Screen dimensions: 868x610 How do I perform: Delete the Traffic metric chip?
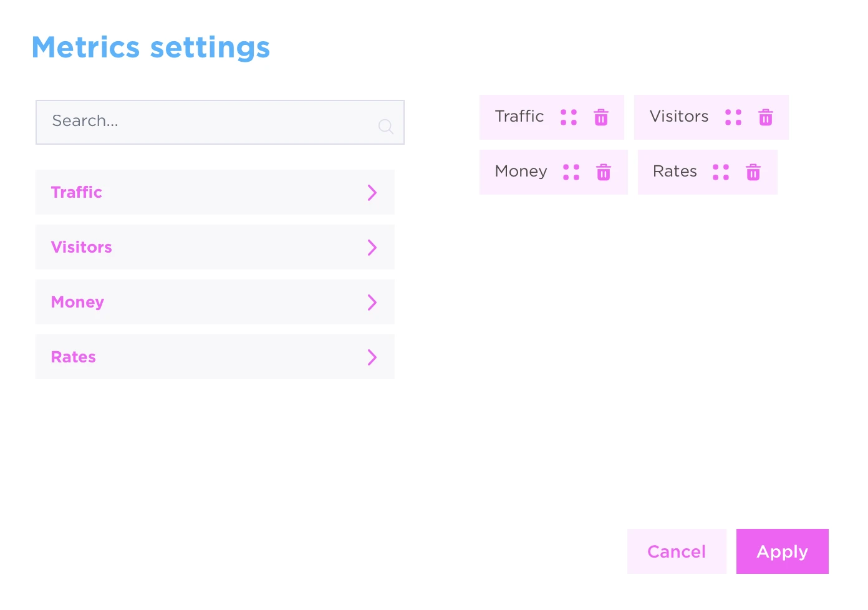click(x=601, y=117)
